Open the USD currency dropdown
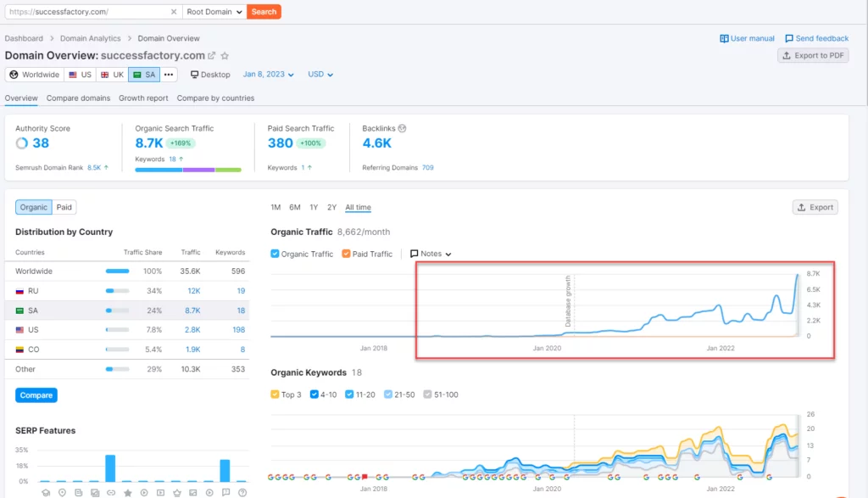Viewport: 868px width, 498px height. [320, 75]
